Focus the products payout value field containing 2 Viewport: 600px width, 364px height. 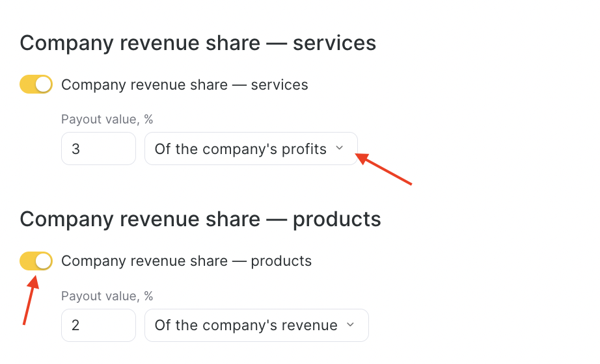[98, 325]
